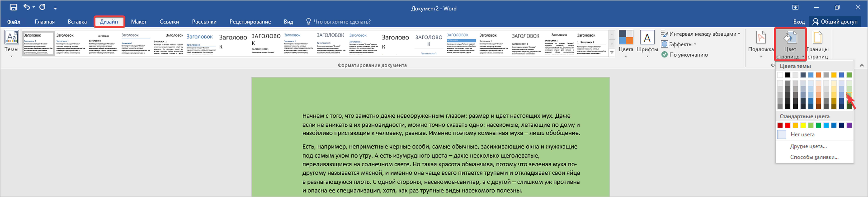Open the Customize Quick Access Toolbar arrow
Viewport: 868px width, 197px height.
click(55, 8)
